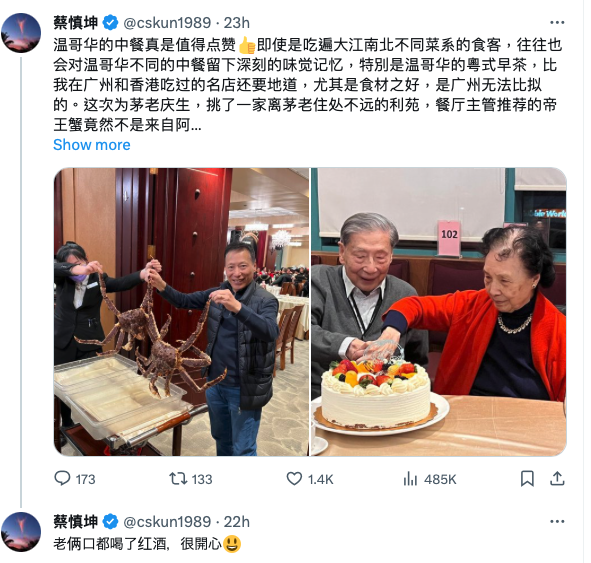
Task: Open profile avatar of first tweet
Action: point(21,33)
